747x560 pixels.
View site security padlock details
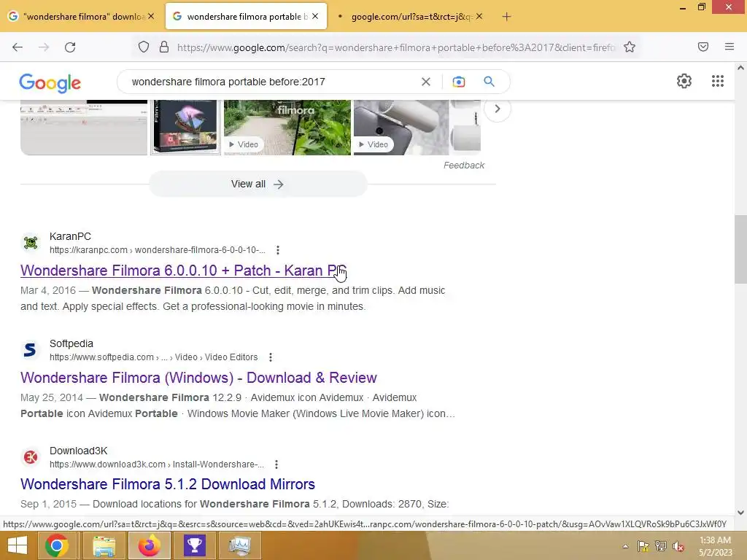point(164,47)
